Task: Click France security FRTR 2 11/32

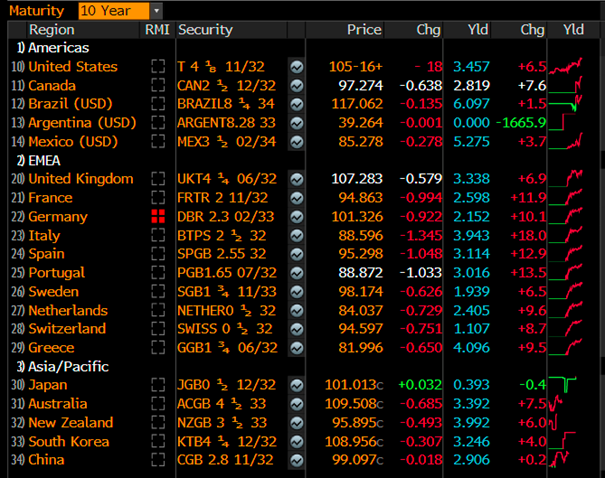Action: pyautogui.click(x=222, y=198)
